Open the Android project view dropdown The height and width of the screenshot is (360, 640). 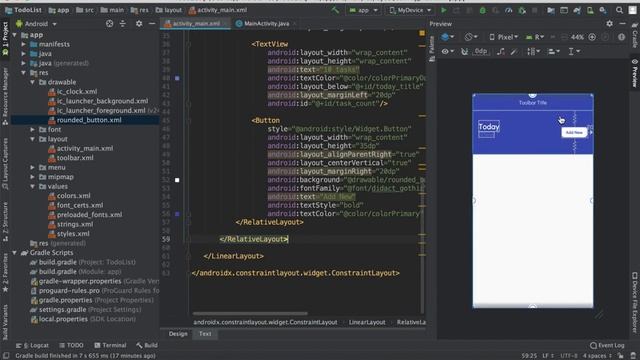point(36,24)
